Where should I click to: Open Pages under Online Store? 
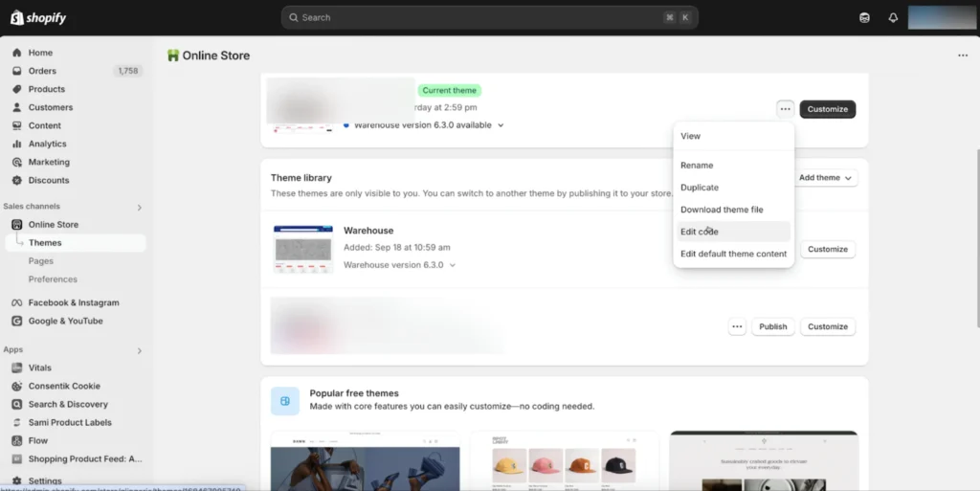[40, 260]
